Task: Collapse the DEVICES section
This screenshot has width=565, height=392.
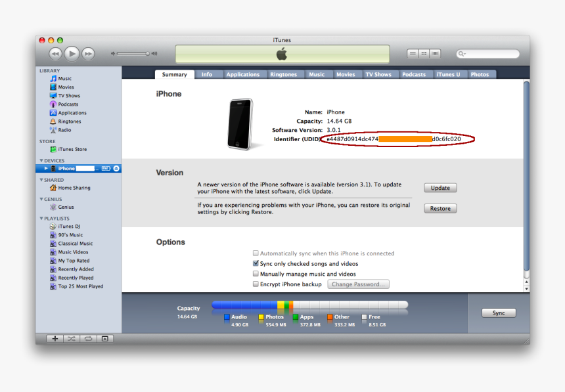Action: [x=41, y=160]
